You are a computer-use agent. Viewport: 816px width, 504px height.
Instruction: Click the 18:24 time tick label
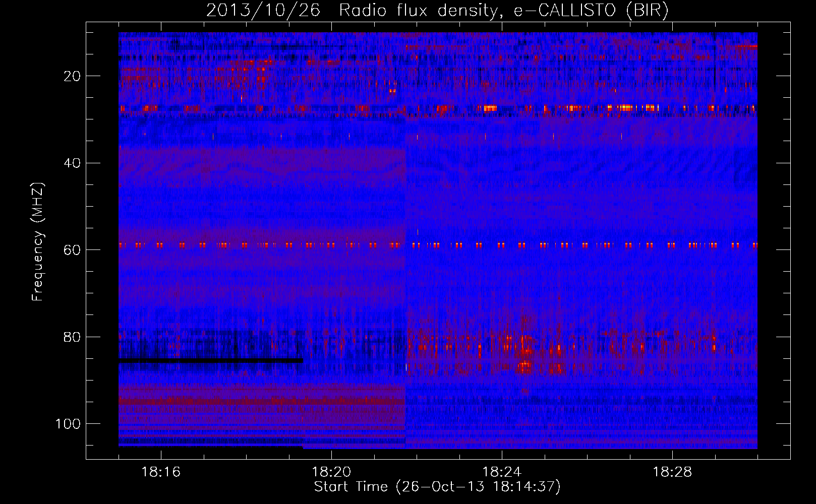[502, 472]
